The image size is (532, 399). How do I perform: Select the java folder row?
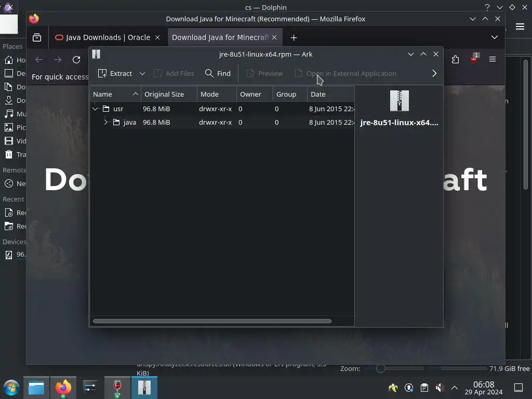pyautogui.click(x=222, y=122)
